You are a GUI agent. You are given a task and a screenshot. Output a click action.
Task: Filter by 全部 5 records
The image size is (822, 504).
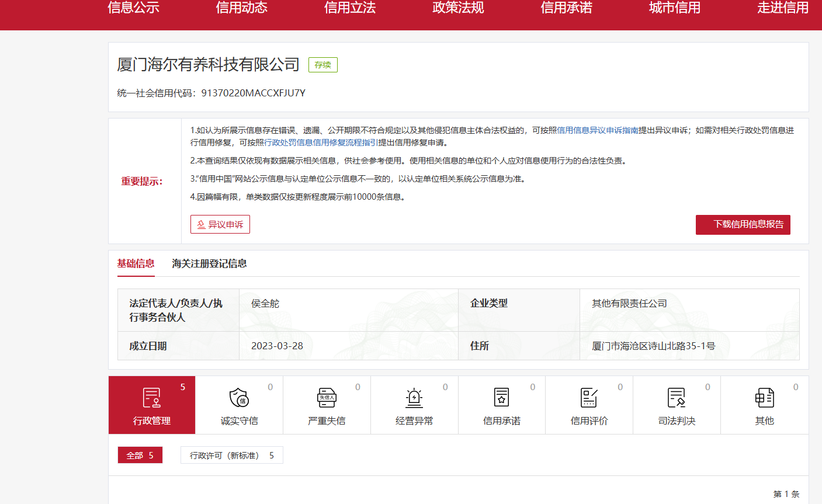[x=140, y=456]
